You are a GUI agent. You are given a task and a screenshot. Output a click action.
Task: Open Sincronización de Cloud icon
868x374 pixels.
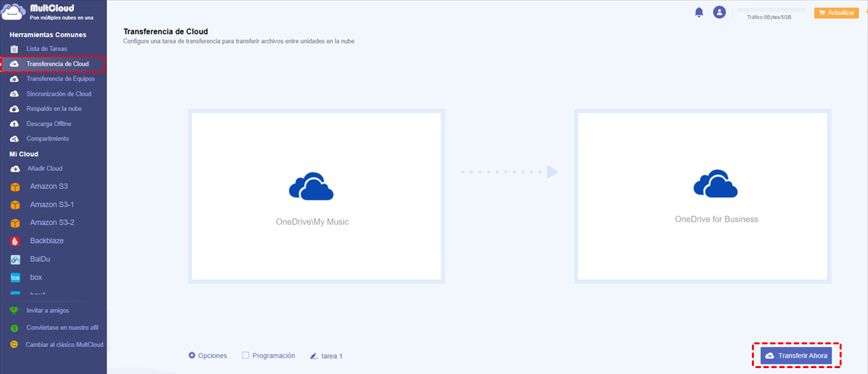[14, 94]
